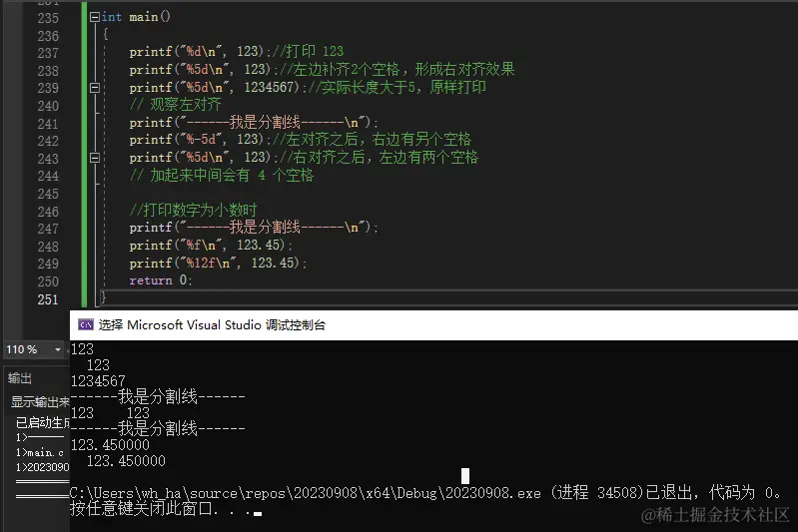The height and width of the screenshot is (532, 798).
Task: Click line number 235 in the gutter
Action: pyautogui.click(x=48, y=18)
